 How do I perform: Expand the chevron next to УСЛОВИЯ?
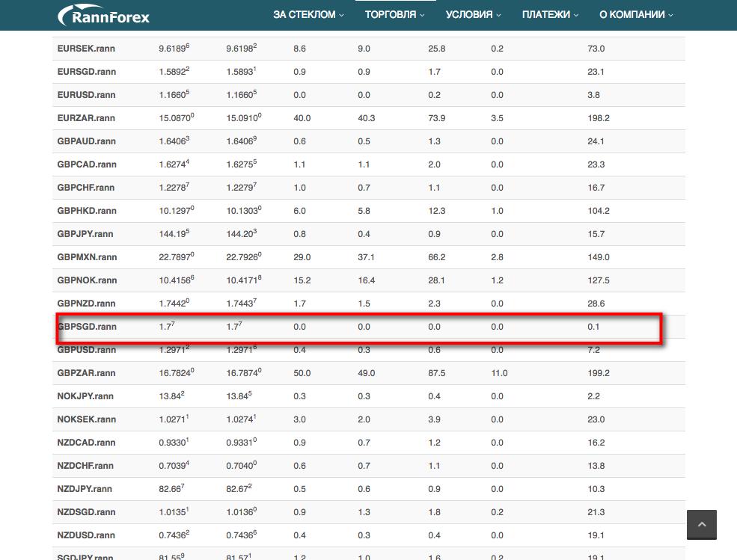499,16
